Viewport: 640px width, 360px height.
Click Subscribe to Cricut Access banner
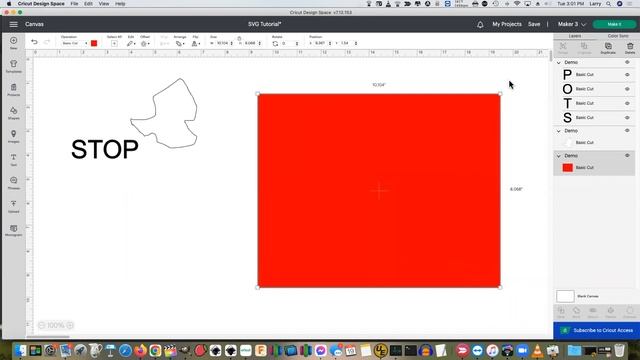(596, 330)
